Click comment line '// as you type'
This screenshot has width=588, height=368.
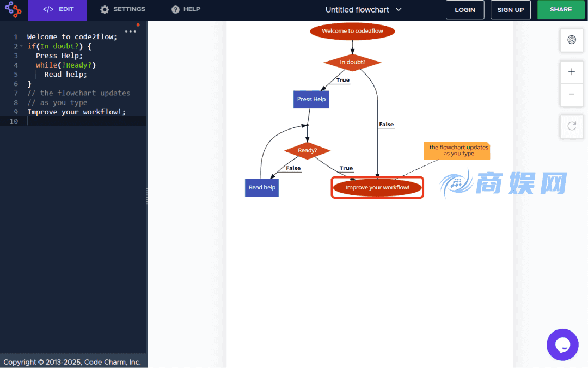click(57, 102)
